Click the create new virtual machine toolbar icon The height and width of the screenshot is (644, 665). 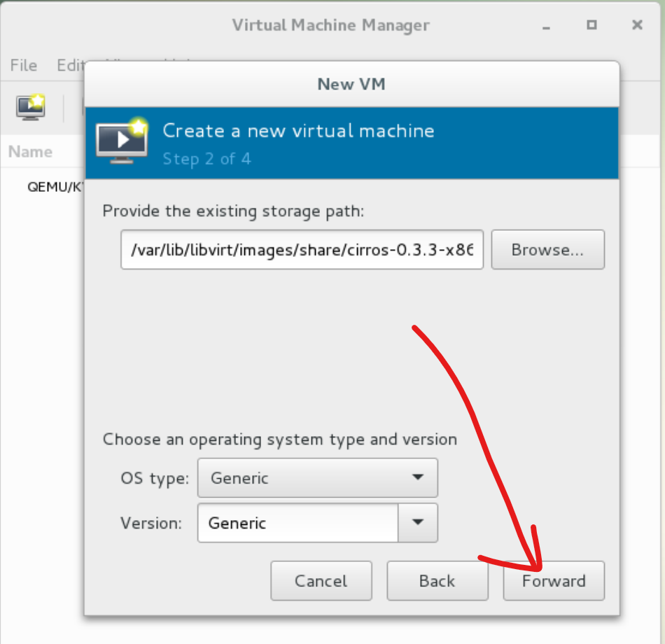31,107
